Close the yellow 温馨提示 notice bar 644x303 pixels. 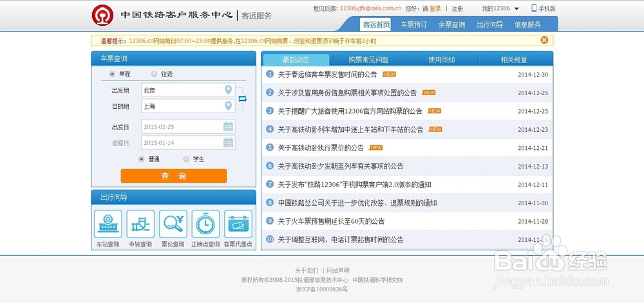(544, 40)
